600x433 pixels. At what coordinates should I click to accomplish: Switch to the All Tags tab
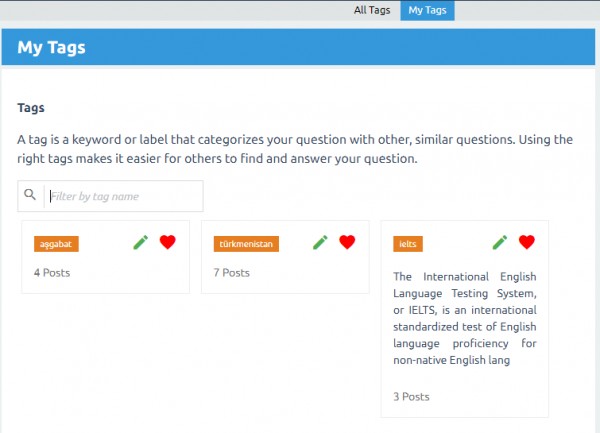click(x=372, y=10)
